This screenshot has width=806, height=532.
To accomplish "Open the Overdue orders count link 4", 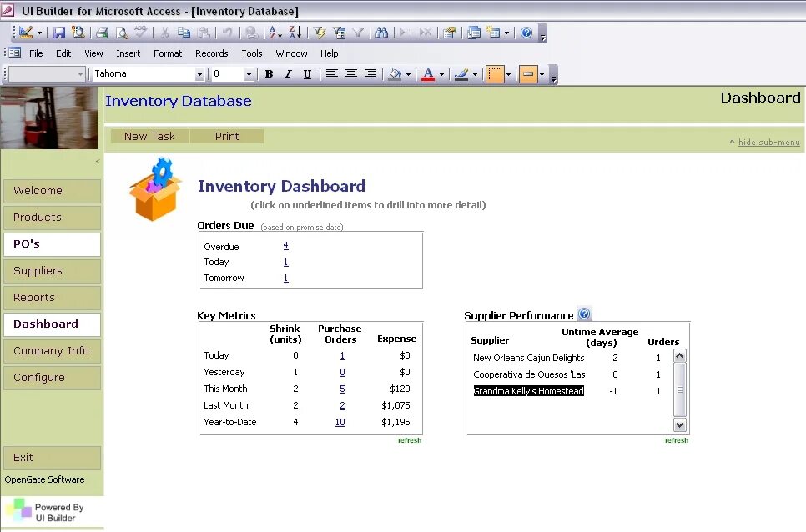I will 286,246.
